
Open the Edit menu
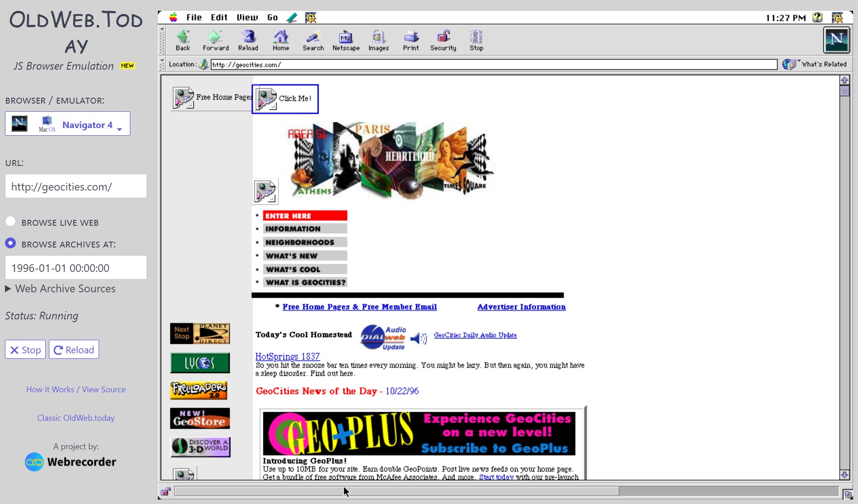coord(219,18)
